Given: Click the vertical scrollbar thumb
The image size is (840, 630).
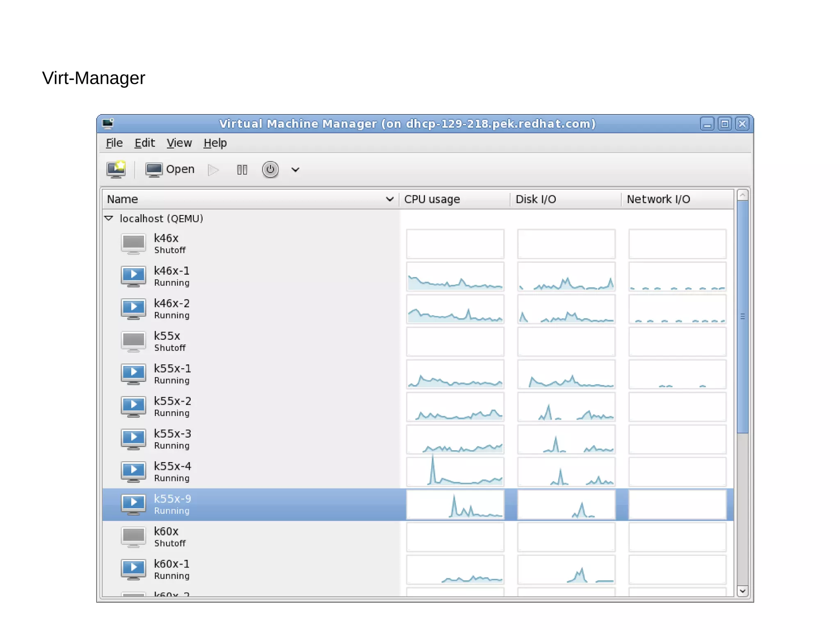Looking at the screenshot, I should click(742, 316).
